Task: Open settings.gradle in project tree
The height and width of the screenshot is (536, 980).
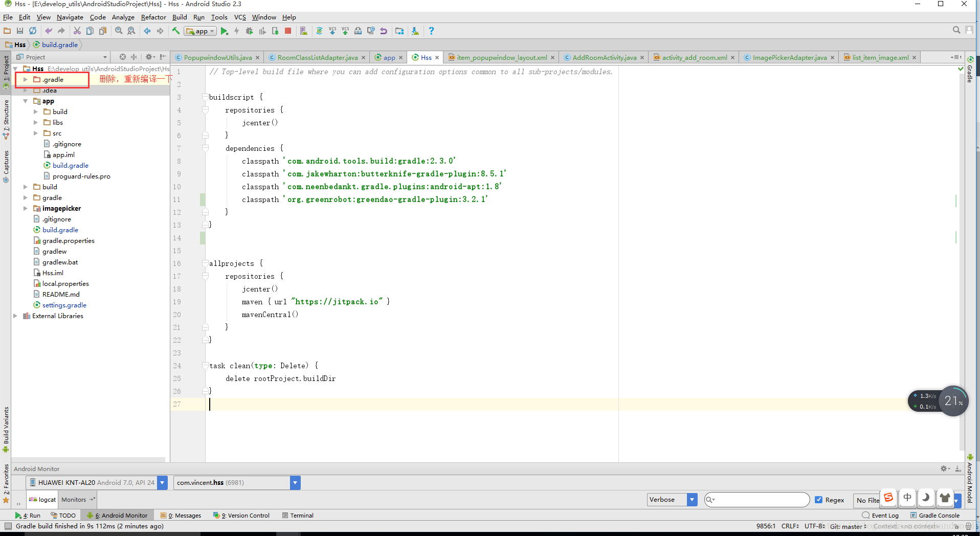Action: [64, 305]
